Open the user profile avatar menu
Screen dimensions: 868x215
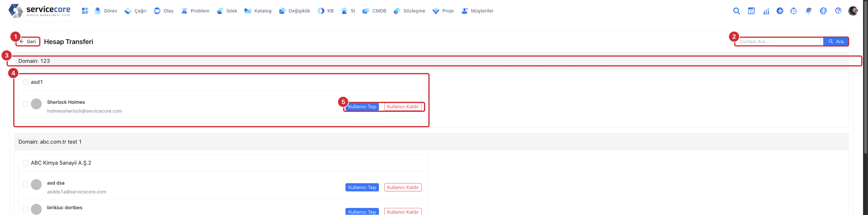click(853, 11)
